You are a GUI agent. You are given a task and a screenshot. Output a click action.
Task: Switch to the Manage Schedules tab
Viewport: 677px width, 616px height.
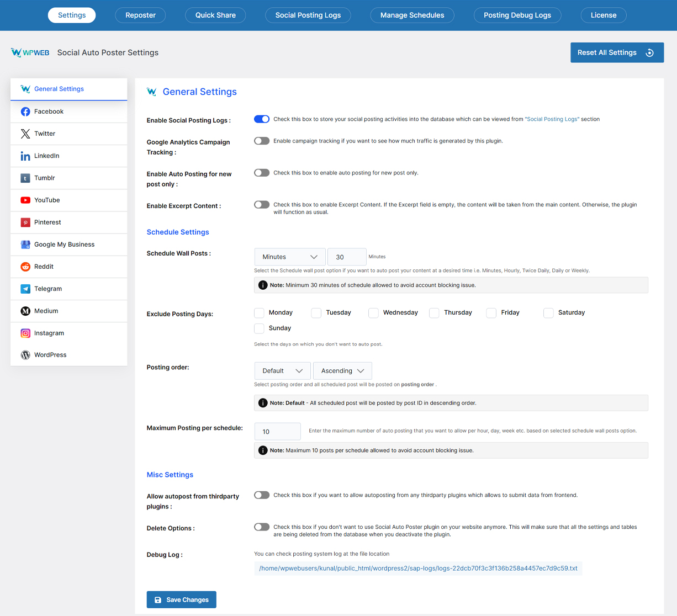412,15
